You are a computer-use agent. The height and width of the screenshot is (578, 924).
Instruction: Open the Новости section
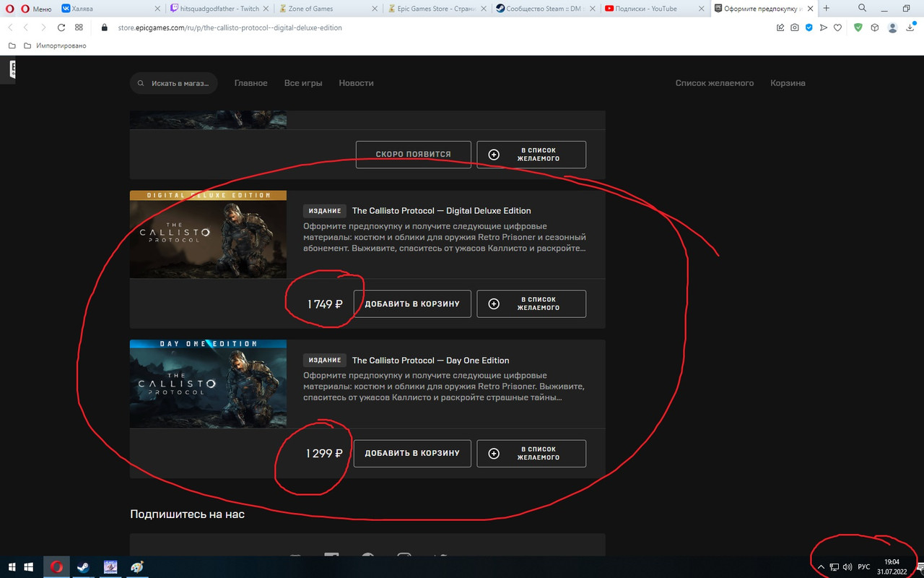click(357, 83)
